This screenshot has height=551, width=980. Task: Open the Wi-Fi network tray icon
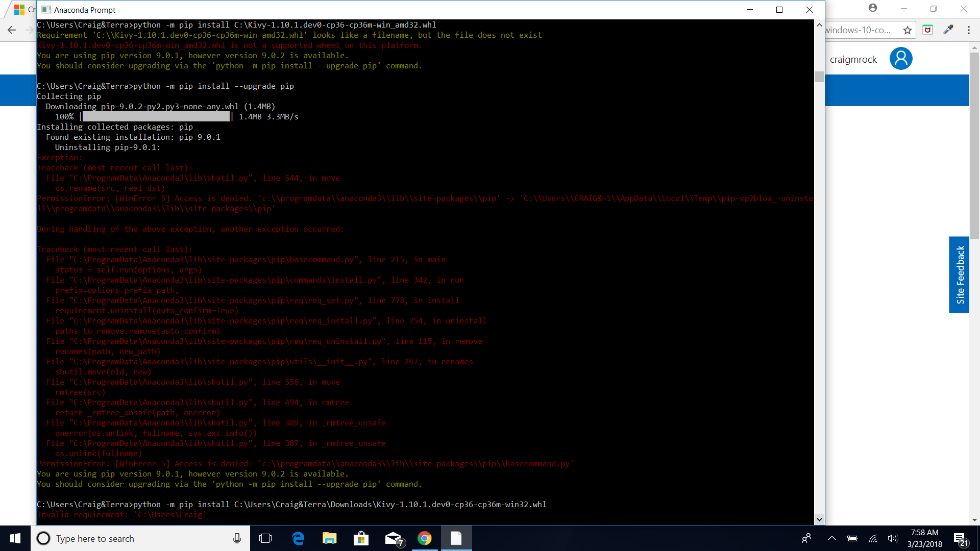coord(873,538)
